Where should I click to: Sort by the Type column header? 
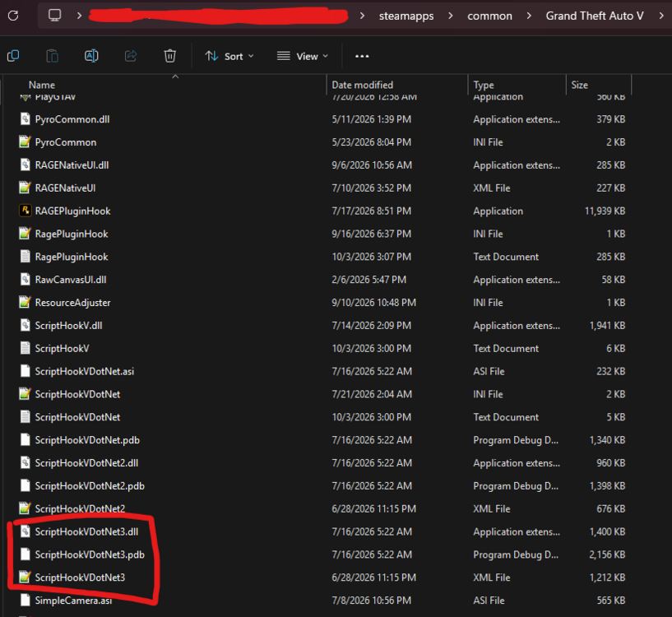[484, 85]
